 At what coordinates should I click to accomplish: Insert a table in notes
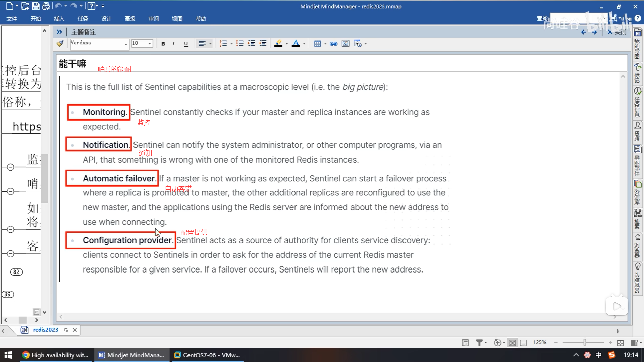pyautogui.click(x=317, y=44)
